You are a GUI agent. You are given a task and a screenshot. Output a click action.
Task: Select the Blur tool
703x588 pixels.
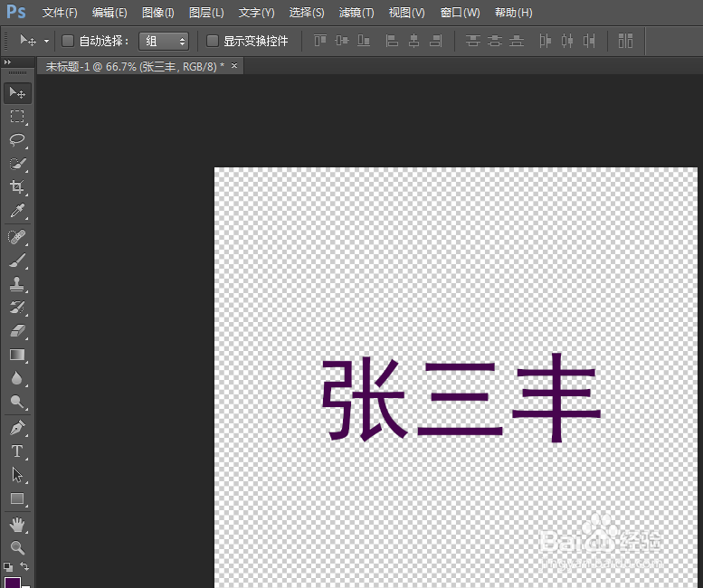pos(17,378)
